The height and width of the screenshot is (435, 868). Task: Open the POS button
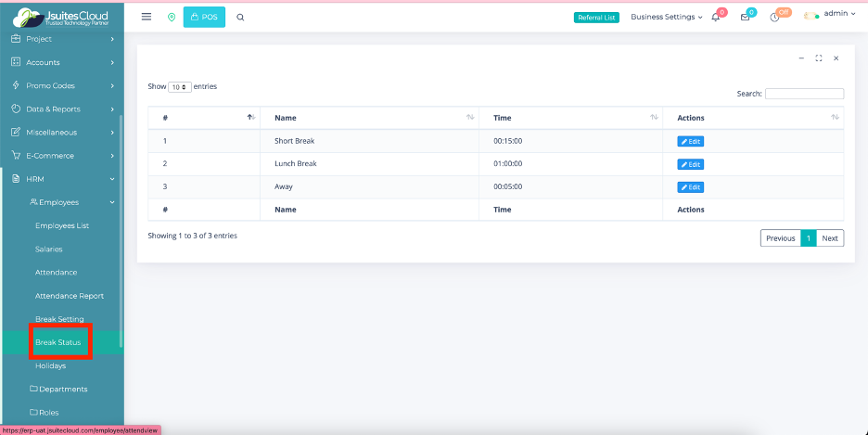tap(204, 17)
